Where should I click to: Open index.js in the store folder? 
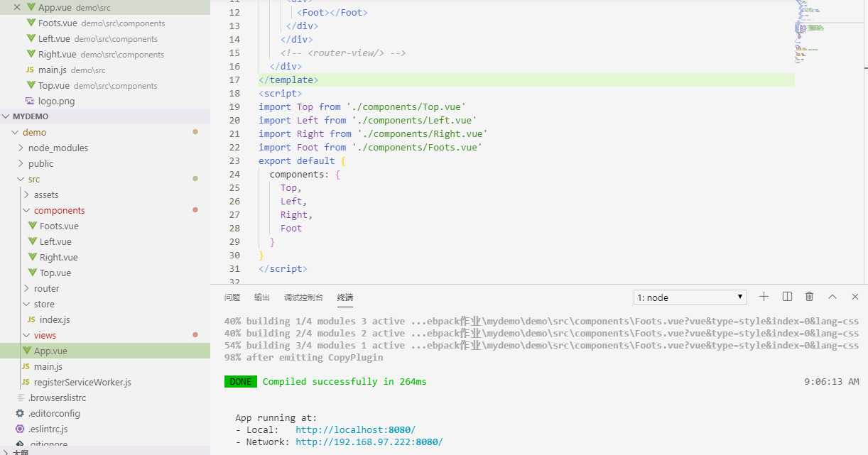[x=105, y=319]
